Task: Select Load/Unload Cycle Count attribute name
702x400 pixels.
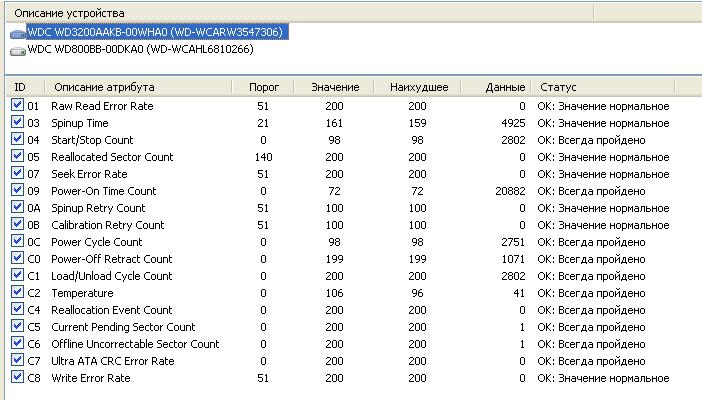Action: [x=111, y=276]
